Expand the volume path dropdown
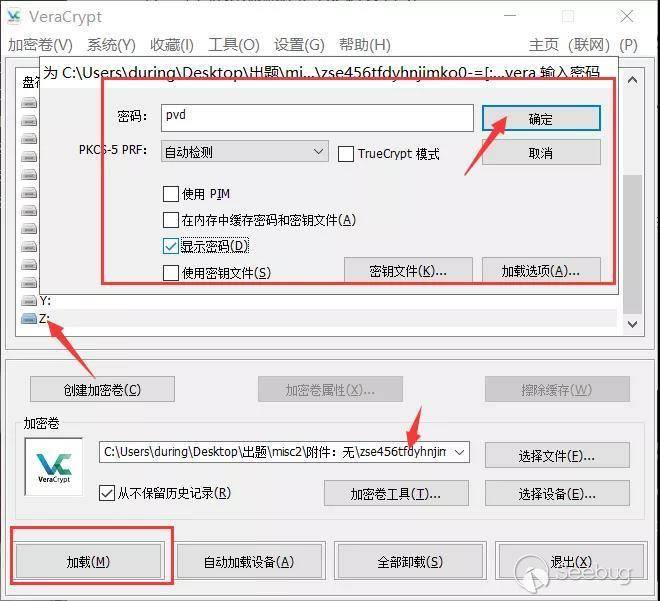Viewport: 660px width, 601px height. click(x=460, y=452)
